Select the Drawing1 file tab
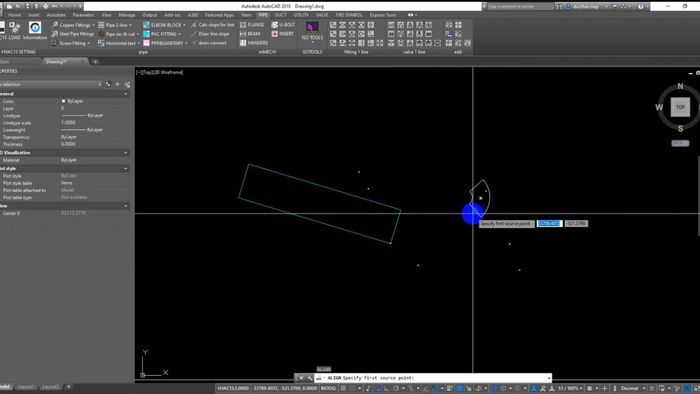This screenshot has height=394, width=700. tap(65, 62)
